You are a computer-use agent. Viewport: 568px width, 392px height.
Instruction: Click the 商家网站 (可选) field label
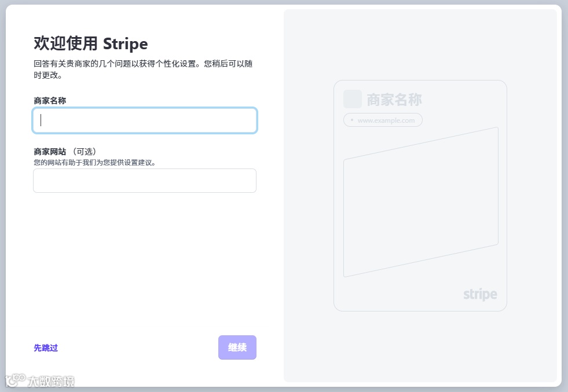coord(65,152)
